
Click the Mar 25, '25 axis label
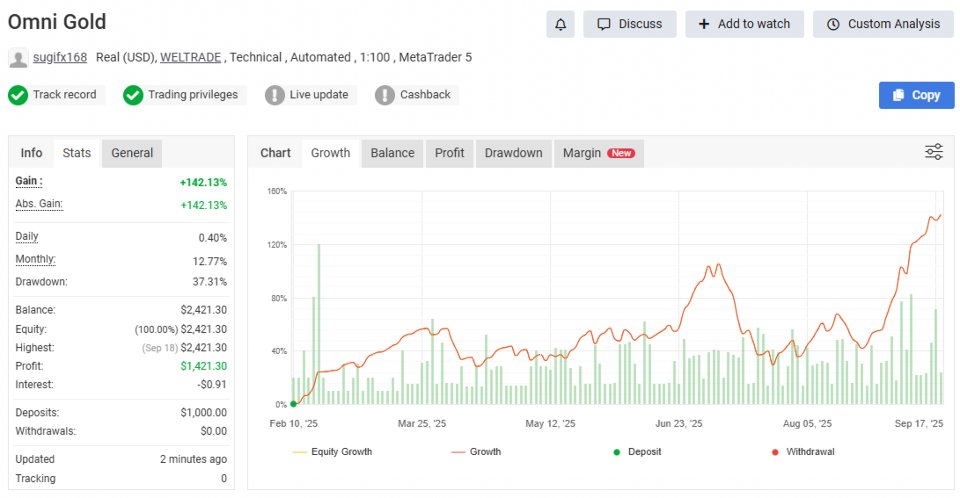422,424
